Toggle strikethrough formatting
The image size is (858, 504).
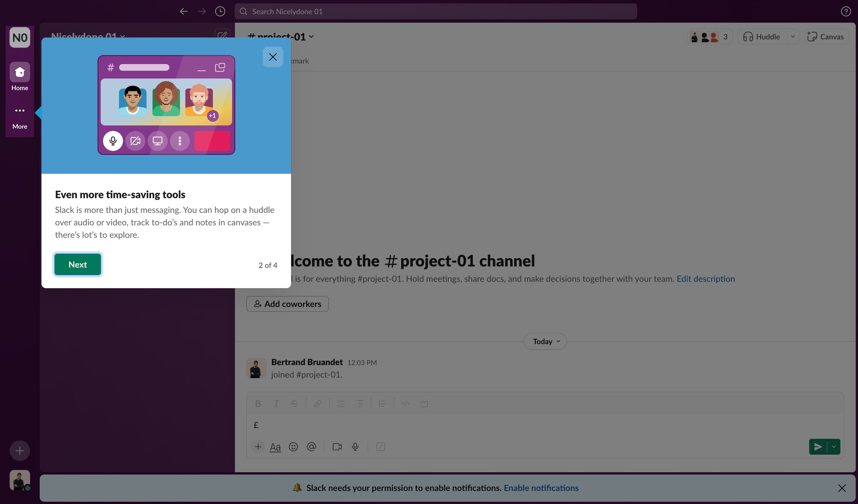(295, 404)
